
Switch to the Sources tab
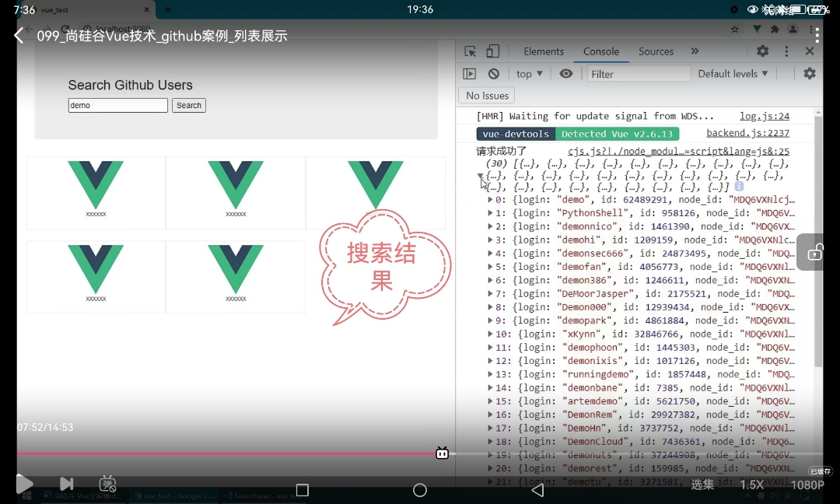(656, 51)
